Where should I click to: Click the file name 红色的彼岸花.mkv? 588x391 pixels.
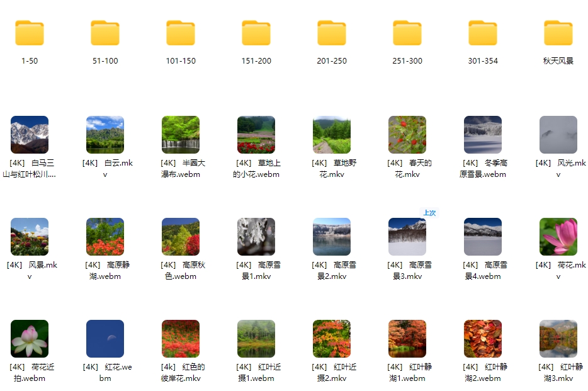click(x=183, y=372)
